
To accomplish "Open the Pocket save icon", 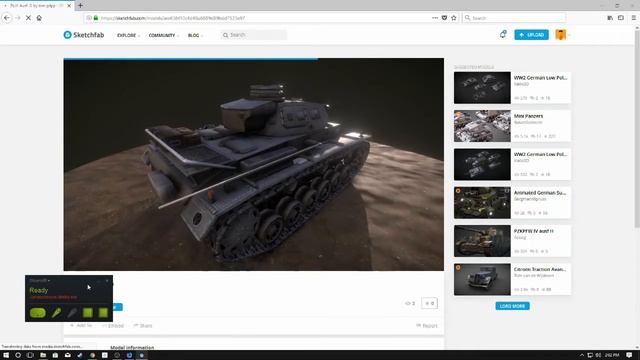I will pos(444,18).
